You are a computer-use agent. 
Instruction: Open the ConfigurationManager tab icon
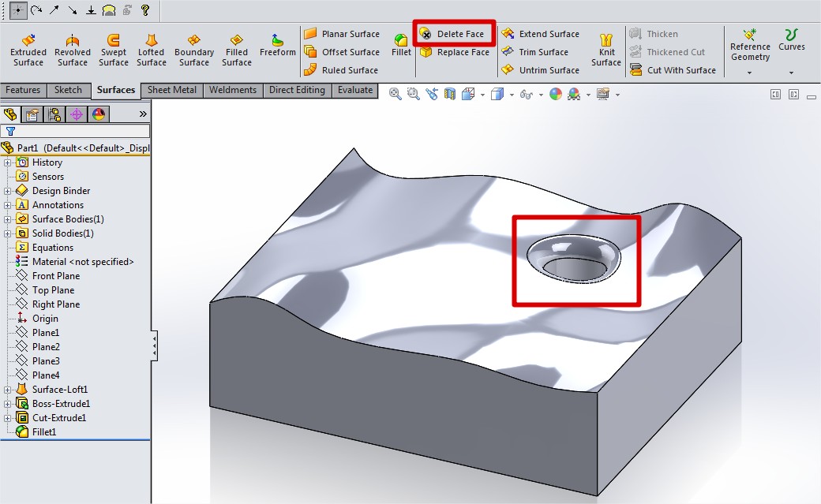coord(54,114)
